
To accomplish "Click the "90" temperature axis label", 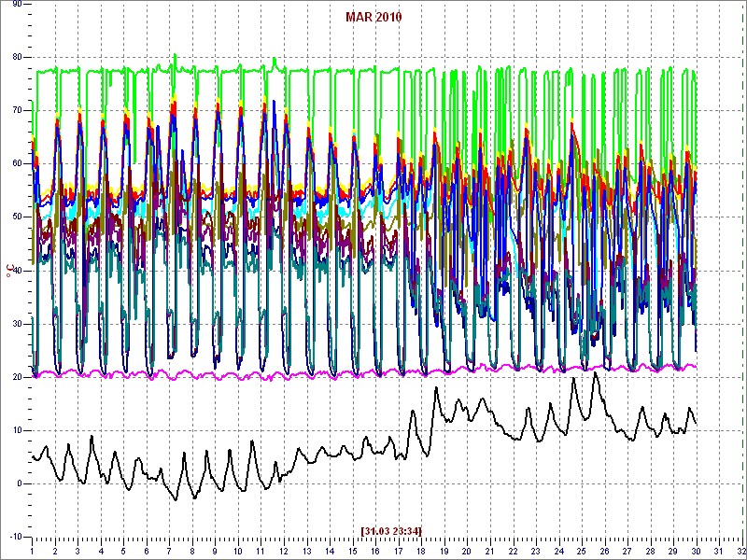I will coord(17,4).
